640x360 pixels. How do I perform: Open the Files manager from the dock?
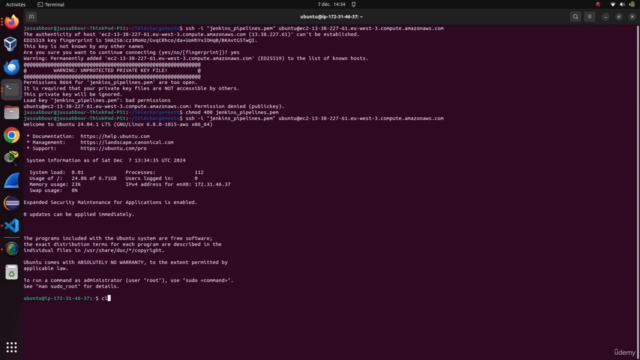tap(11, 112)
